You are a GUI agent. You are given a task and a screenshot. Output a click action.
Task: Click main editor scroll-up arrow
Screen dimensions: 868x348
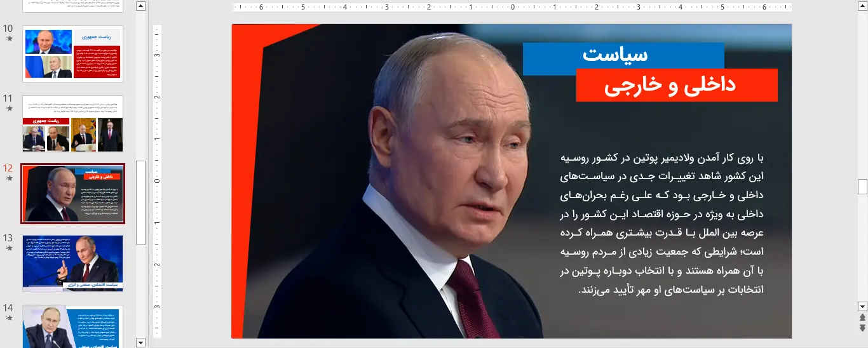(862, 6)
